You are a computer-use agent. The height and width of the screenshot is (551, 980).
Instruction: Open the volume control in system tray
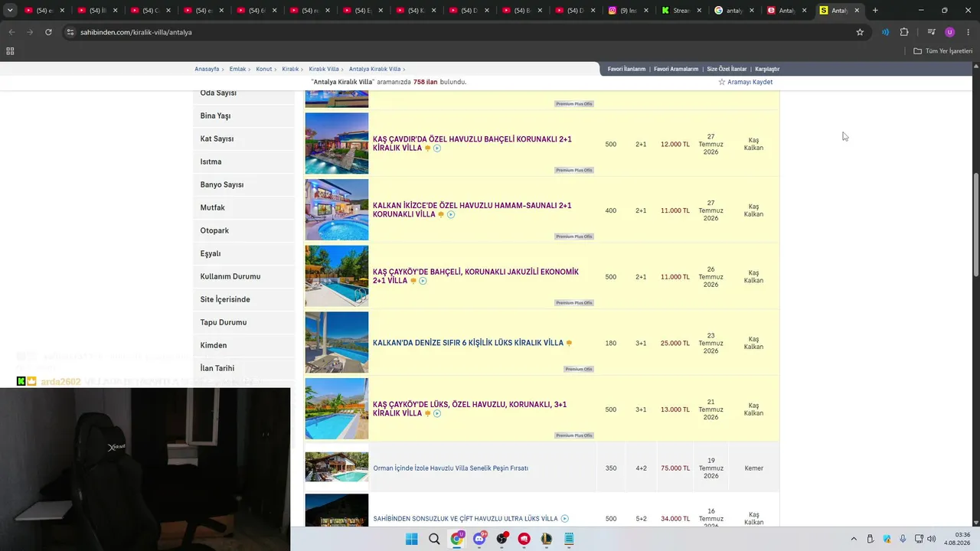(x=932, y=539)
